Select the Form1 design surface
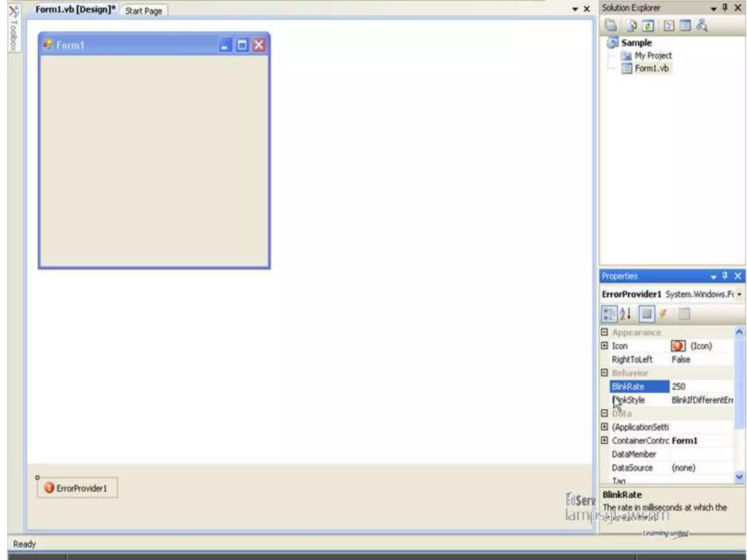This screenshot has height=560, width=747. tap(154, 160)
